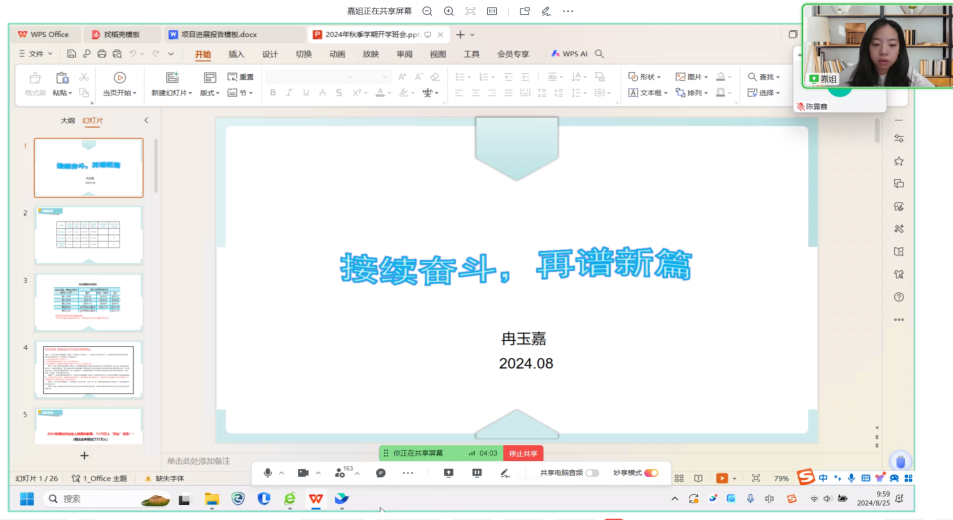Toggle 共享电脑音频 switch on
Screen dimensions: 953x520
[x=592, y=473]
